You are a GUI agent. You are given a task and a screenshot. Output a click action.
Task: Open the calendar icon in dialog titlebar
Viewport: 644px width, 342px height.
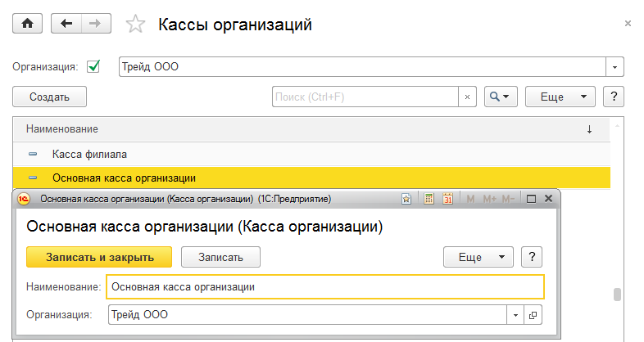447,199
